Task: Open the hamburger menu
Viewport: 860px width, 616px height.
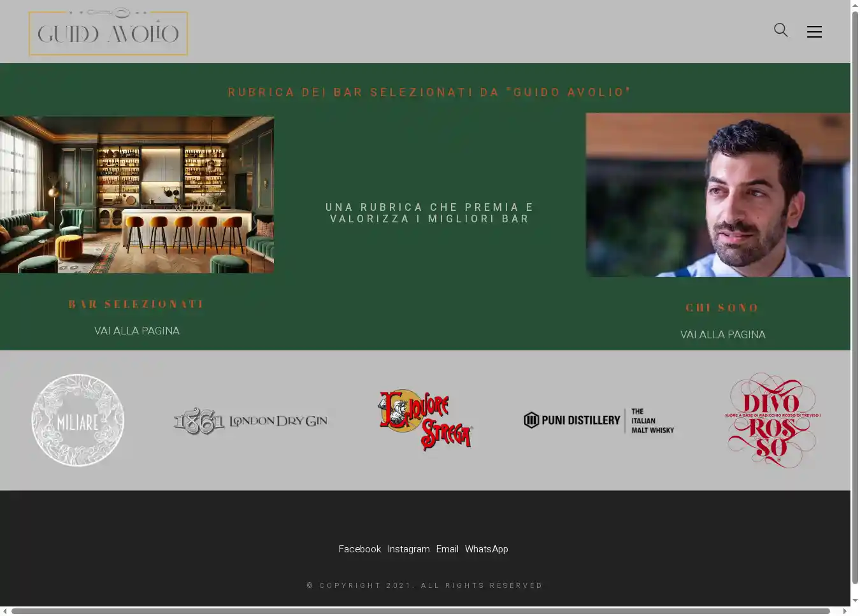Action: 814,32
